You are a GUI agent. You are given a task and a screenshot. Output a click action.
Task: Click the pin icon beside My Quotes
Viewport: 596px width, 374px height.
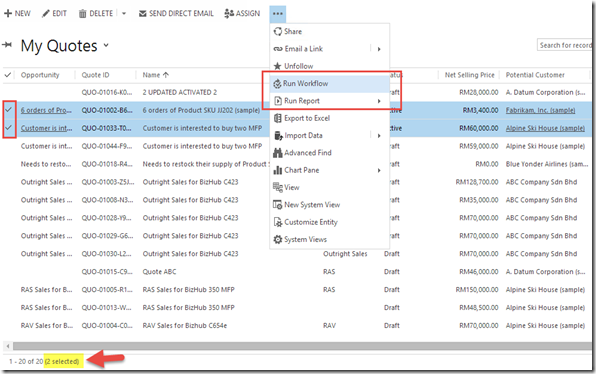(7, 45)
